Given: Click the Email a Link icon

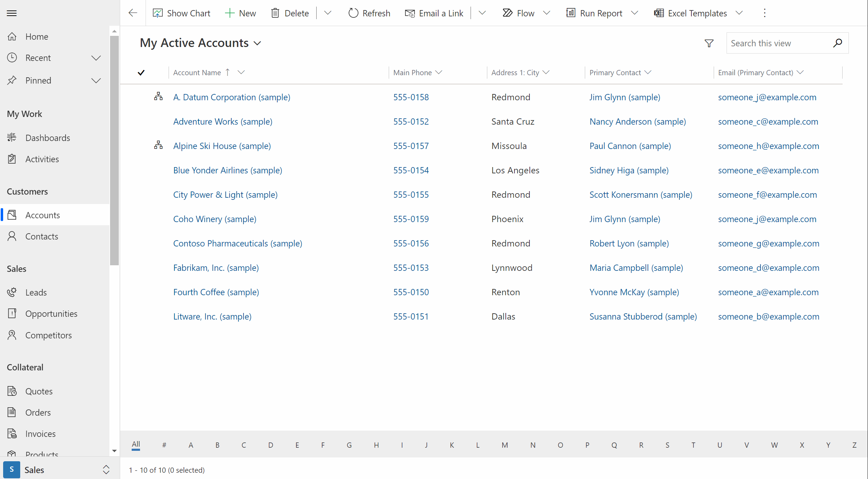Looking at the screenshot, I should click(410, 13).
